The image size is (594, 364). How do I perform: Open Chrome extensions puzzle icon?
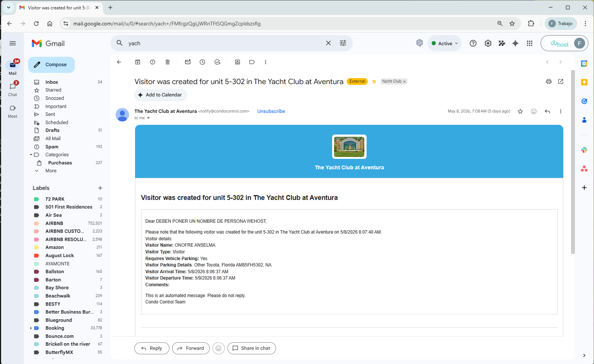(x=531, y=24)
